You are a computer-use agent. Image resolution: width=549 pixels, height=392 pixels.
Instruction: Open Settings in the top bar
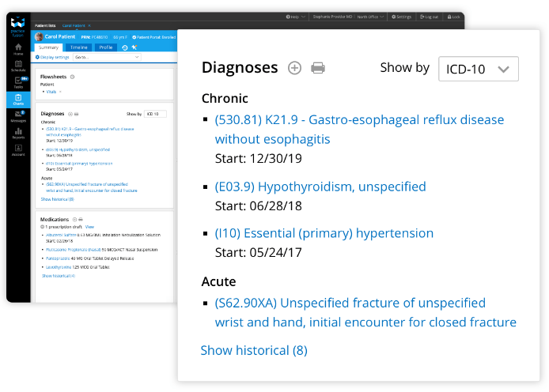click(x=402, y=16)
